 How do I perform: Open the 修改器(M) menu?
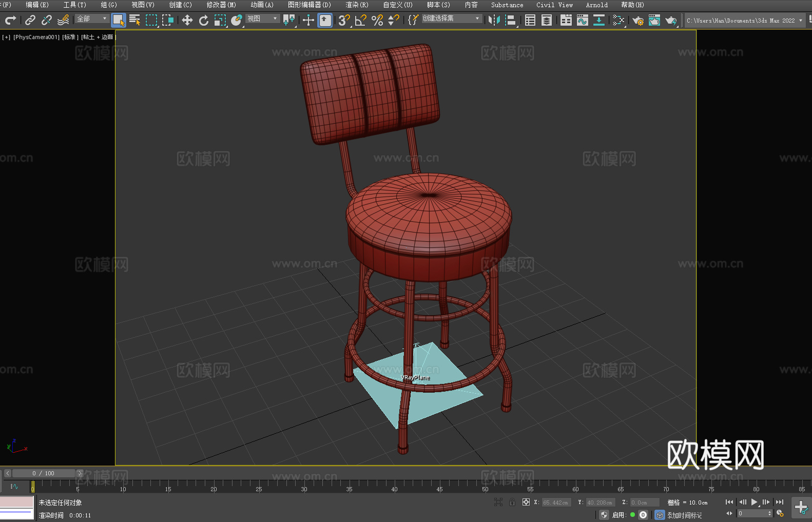pyautogui.click(x=221, y=5)
